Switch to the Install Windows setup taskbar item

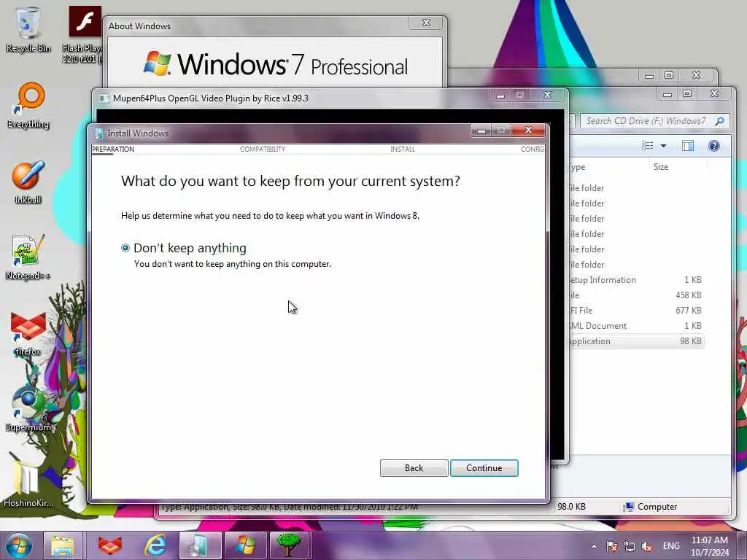(200, 545)
